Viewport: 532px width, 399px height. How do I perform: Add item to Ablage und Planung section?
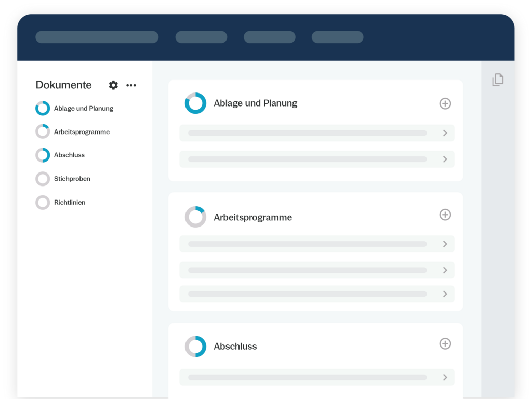[x=445, y=103]
